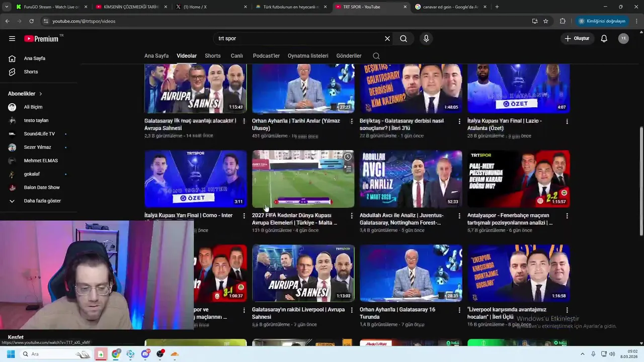The width and height of the screenshot is (644, 362).
Task: Open the Gönderiler channel tab
Action: pyautogui.click(x=349, y=56)
